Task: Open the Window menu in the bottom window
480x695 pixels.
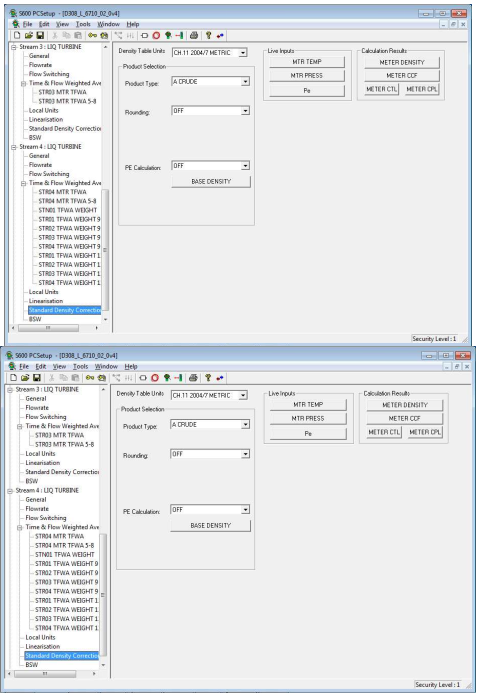Action: click(x=106, y=367)
